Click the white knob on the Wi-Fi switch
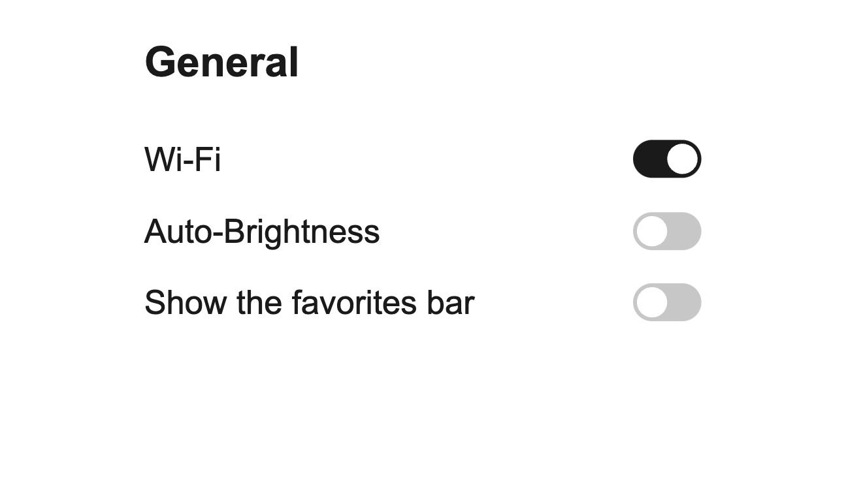The width and height of the screenshot is (846, 504). [683, 159]
